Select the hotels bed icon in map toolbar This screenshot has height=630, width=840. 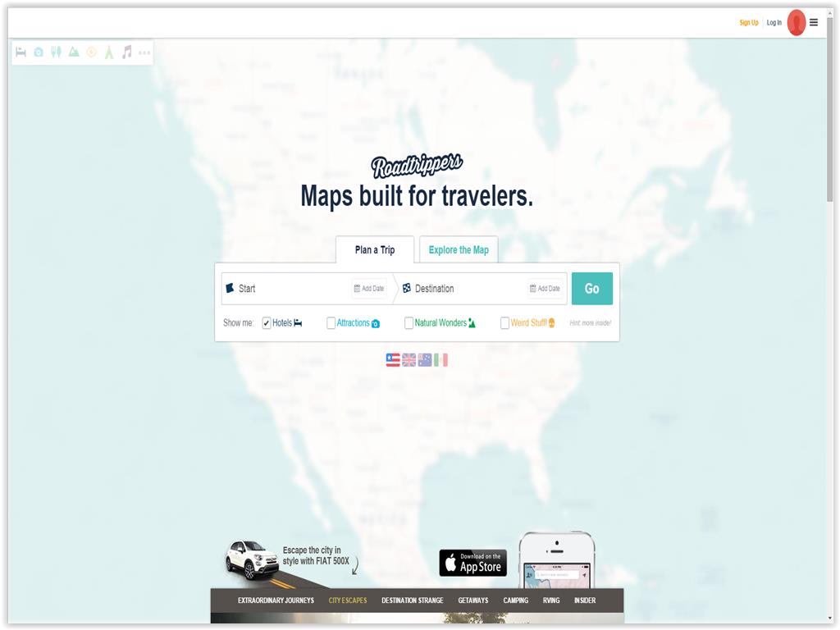click(21, 52)
